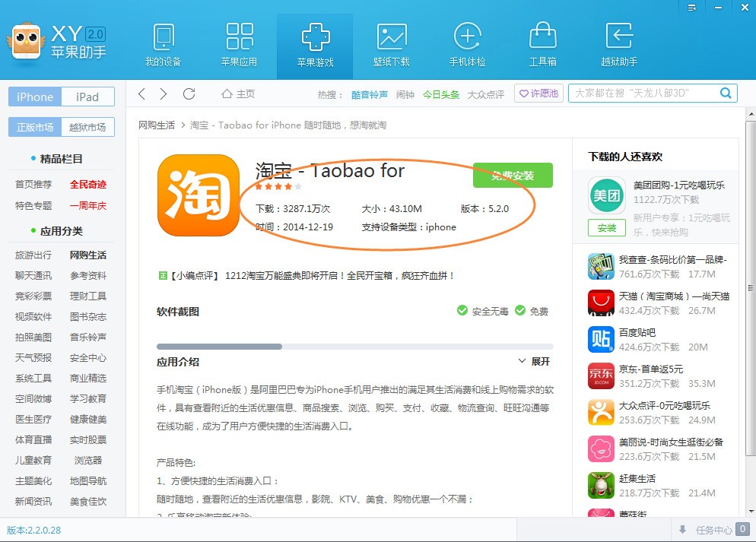The width and height of the screenshot is (756, 542).
Task: Switch to the iPad device view
Action: coord(87,97)
